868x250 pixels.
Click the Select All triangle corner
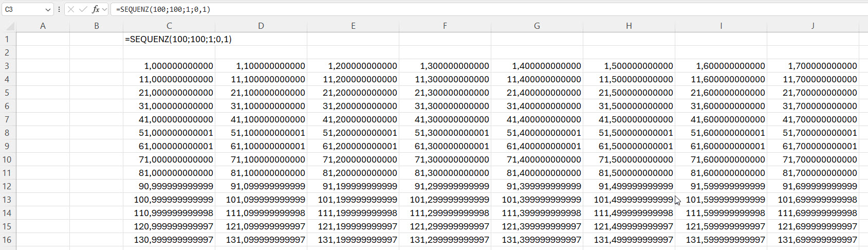point(10,26)
